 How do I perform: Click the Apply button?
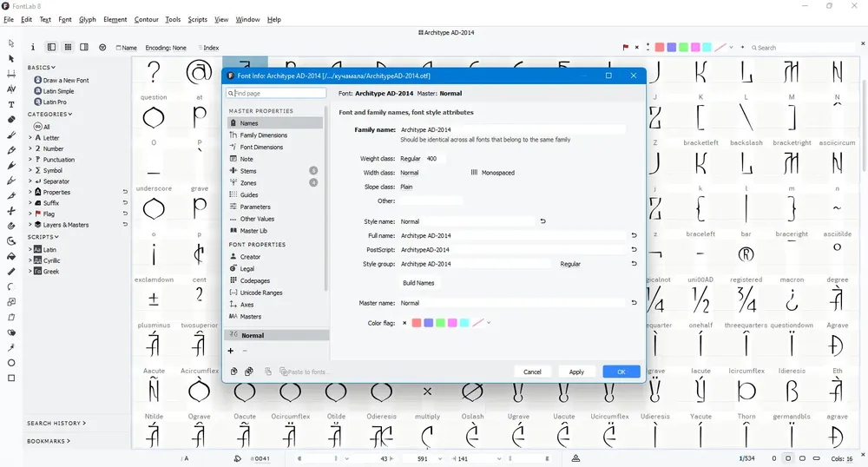point(576,372)
